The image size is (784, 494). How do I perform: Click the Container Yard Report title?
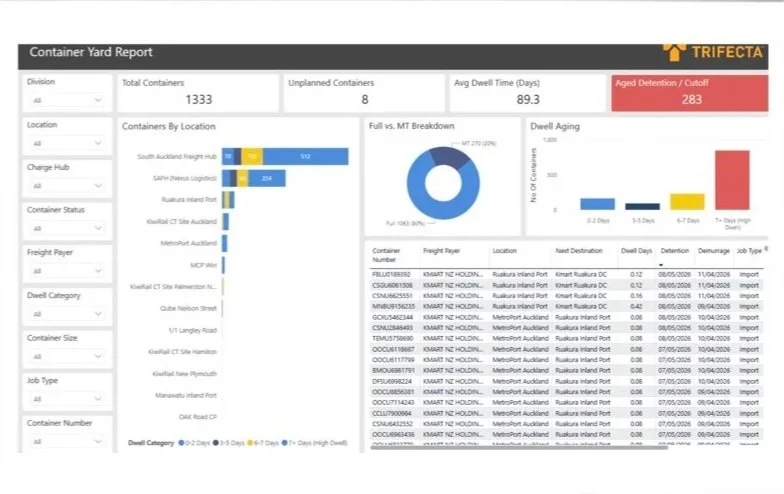click(x=90, y=52)
